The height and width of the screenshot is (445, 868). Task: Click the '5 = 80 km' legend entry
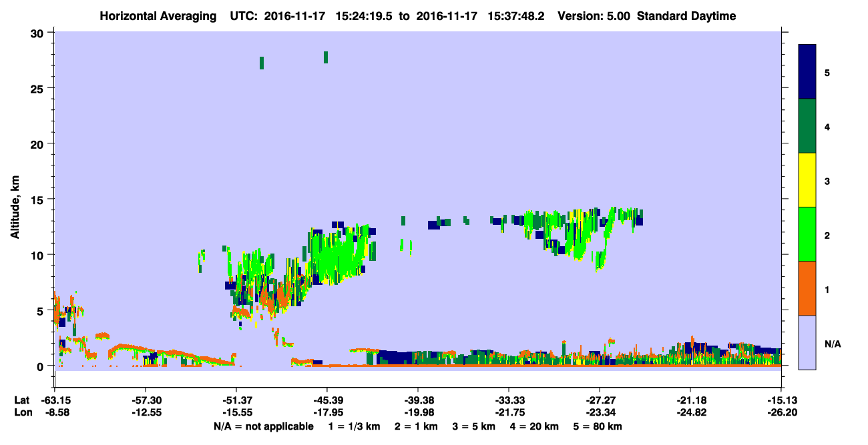pos(599,426)
